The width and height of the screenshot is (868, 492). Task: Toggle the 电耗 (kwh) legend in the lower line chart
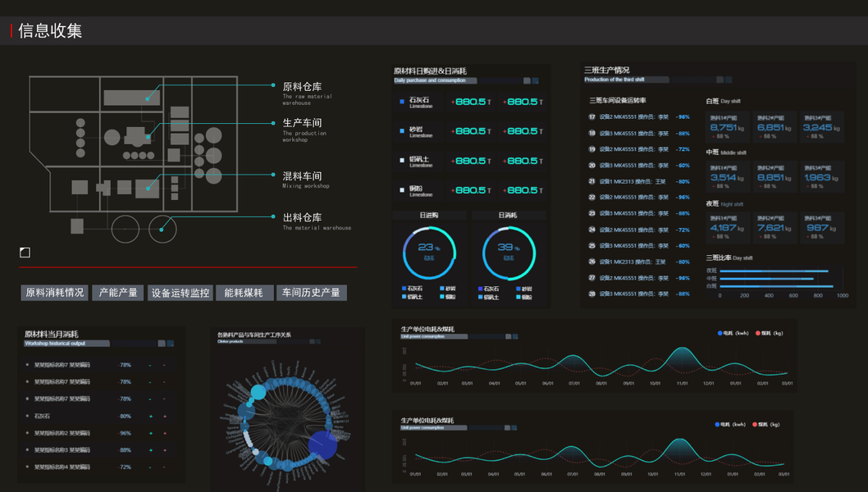coord(730,425)
